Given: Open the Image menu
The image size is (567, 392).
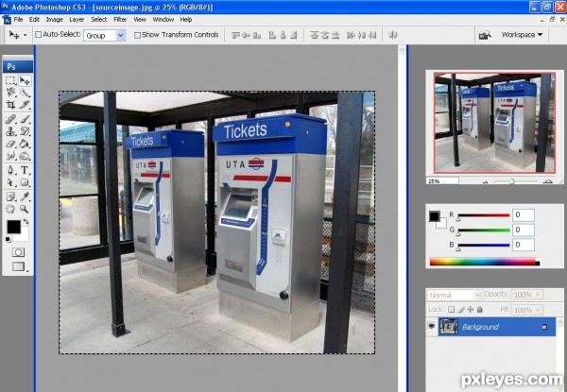Looking at the screenshot, I should tap(54, 20).
